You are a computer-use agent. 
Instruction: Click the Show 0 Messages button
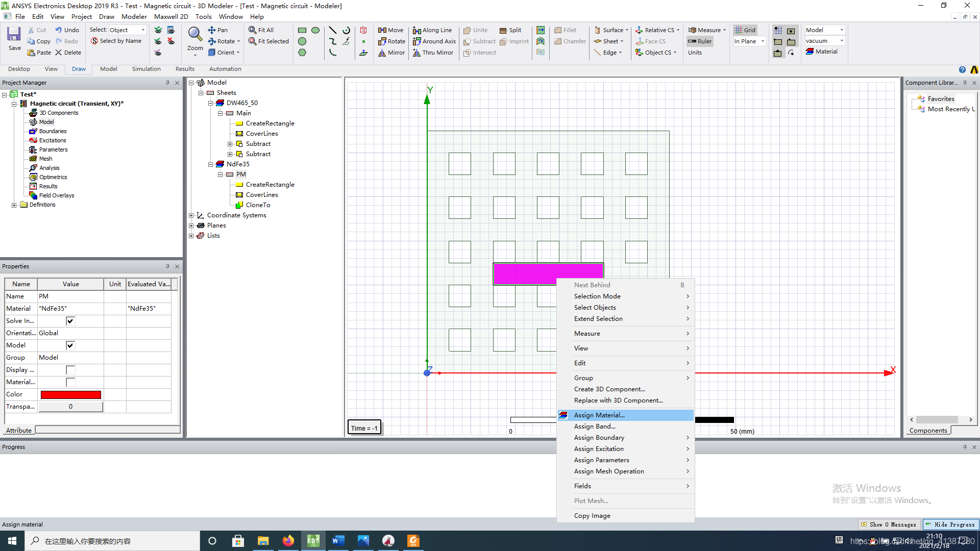point(889,524)
